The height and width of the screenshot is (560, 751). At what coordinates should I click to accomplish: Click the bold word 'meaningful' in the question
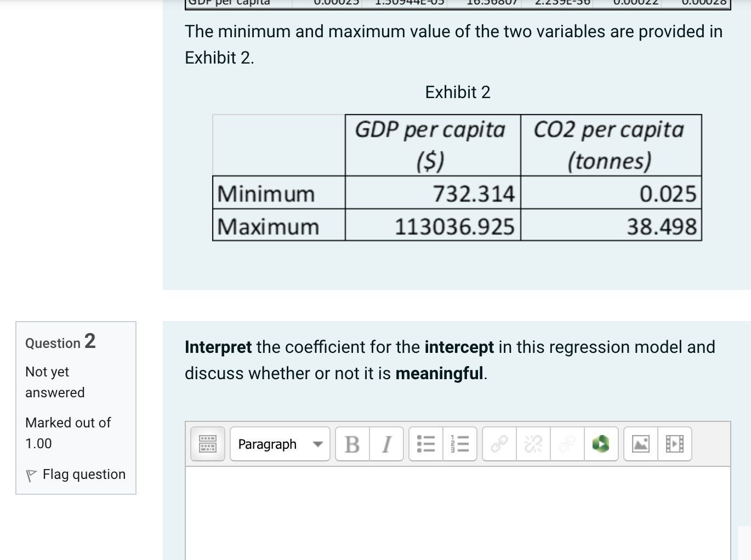(x=440, y=373)
